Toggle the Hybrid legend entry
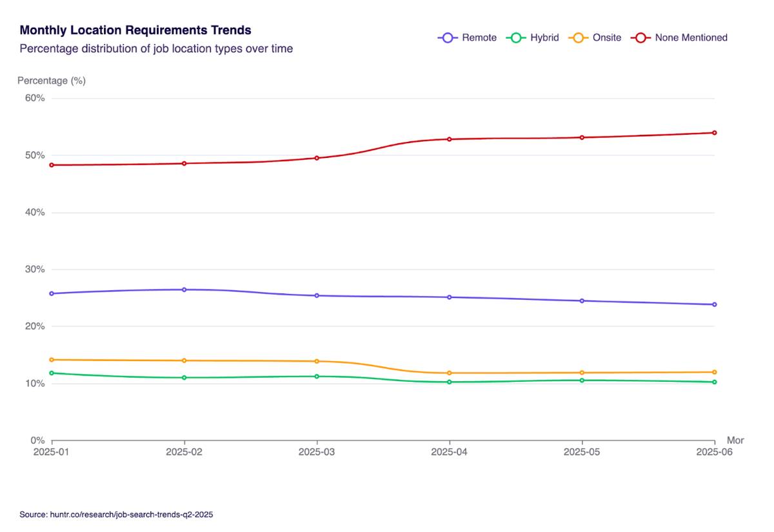 532,37
